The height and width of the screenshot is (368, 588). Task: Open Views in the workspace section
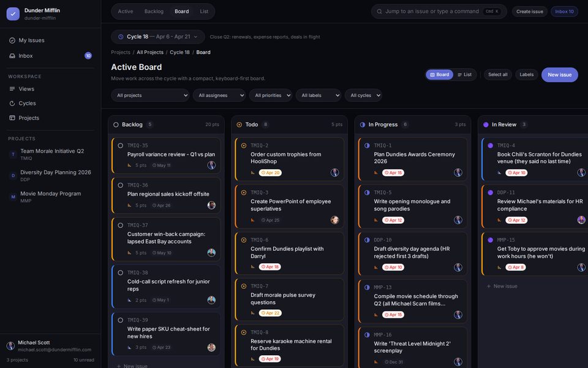[50, 88]
